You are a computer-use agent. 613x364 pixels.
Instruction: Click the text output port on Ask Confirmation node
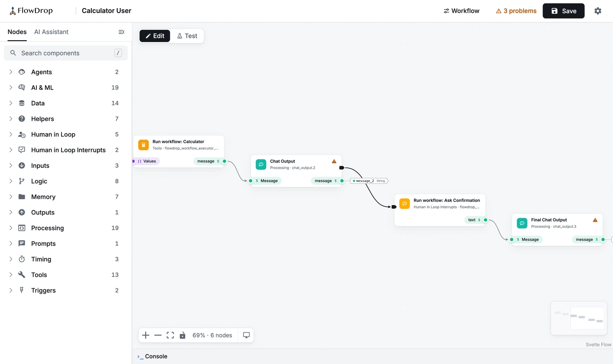click(486, 220)
